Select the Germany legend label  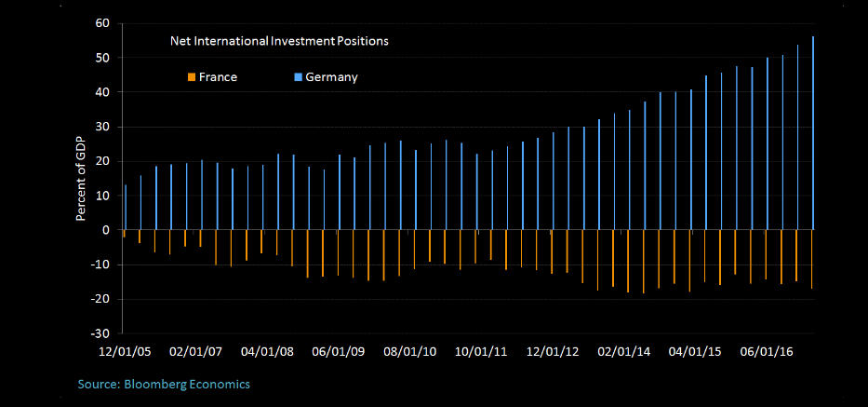(331, 77)
